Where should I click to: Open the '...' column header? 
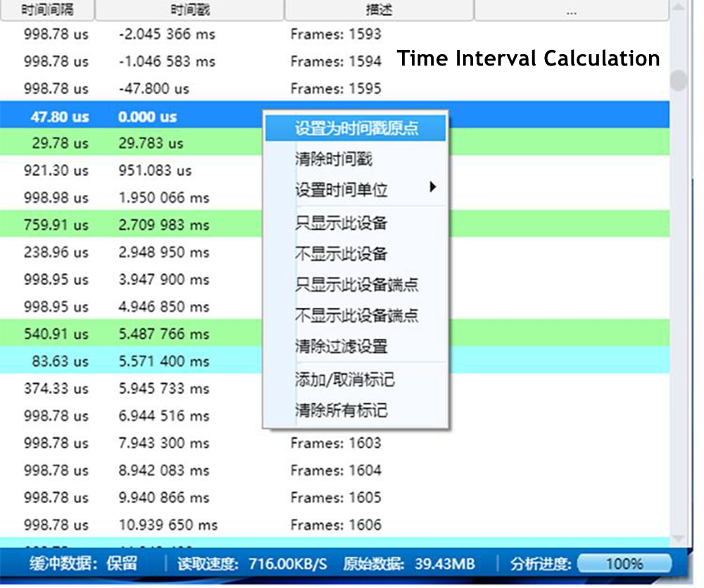(x=570, y=10)
